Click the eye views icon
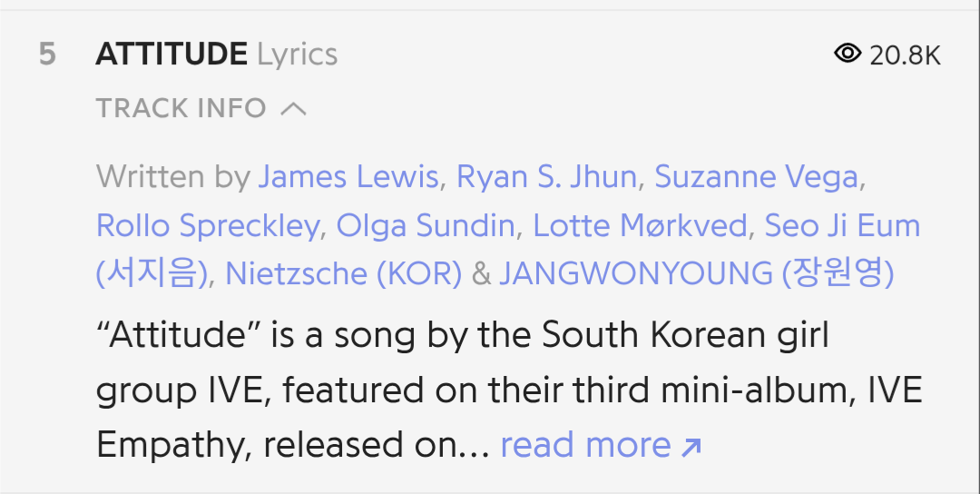The image size is (980, 494). click(x=848, y=54)
